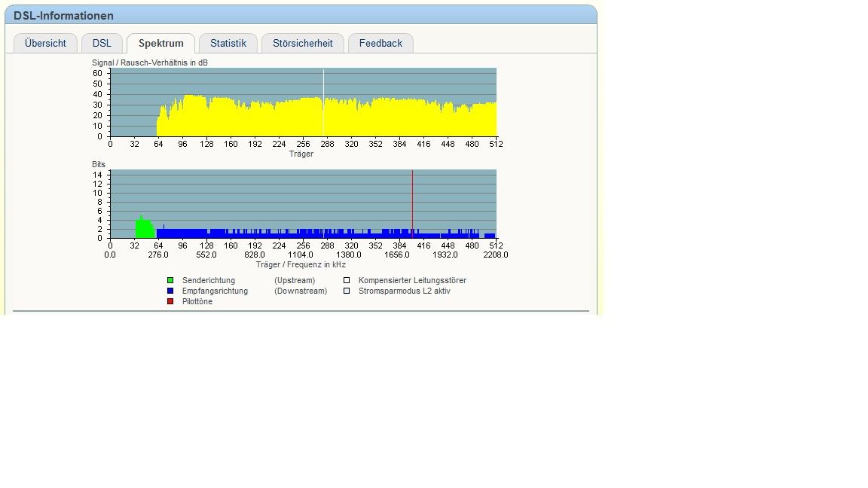Screen dimensions: 868x488
Task: Click the Bits chart label
Action: pyautogui.click(x=99, y=164)
